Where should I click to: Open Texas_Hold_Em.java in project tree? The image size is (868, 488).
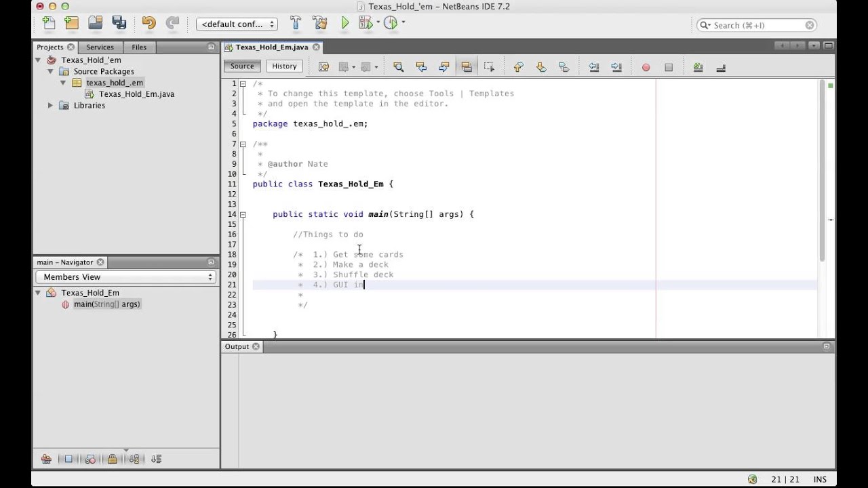coord(136,94)
